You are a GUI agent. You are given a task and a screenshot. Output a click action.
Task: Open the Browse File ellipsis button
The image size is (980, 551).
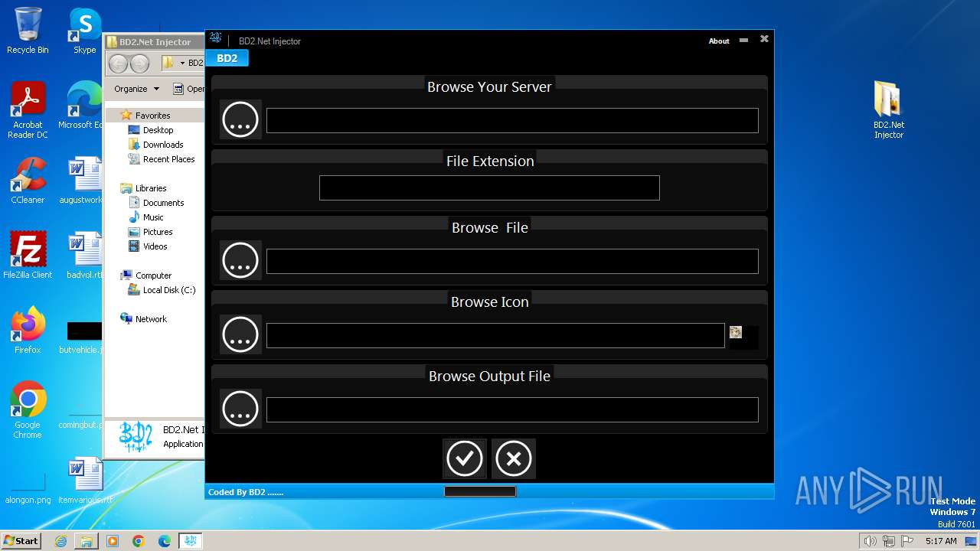[240, 260]
